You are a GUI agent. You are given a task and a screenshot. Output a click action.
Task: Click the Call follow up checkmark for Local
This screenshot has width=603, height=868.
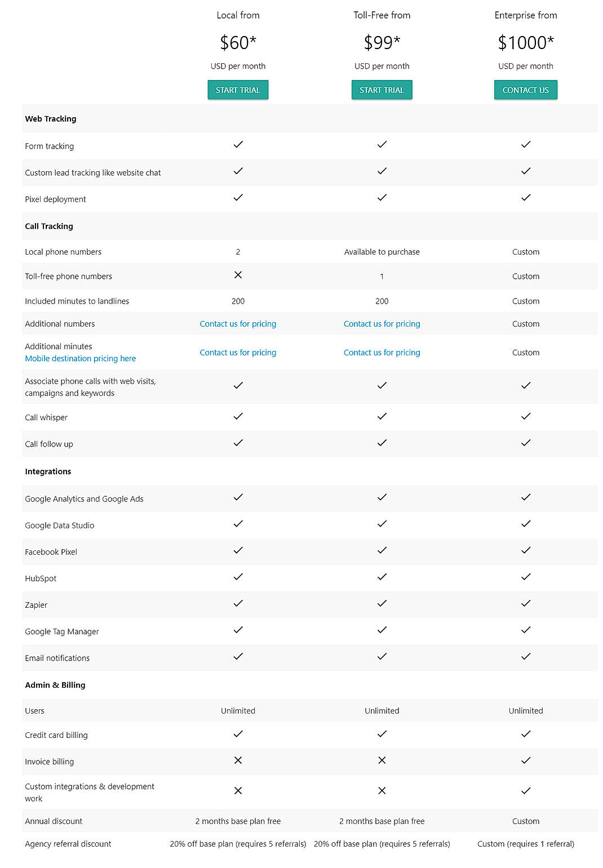tap(238, 443)
